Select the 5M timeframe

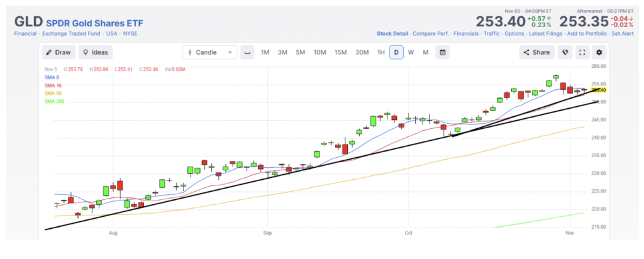tap(300, 52)
